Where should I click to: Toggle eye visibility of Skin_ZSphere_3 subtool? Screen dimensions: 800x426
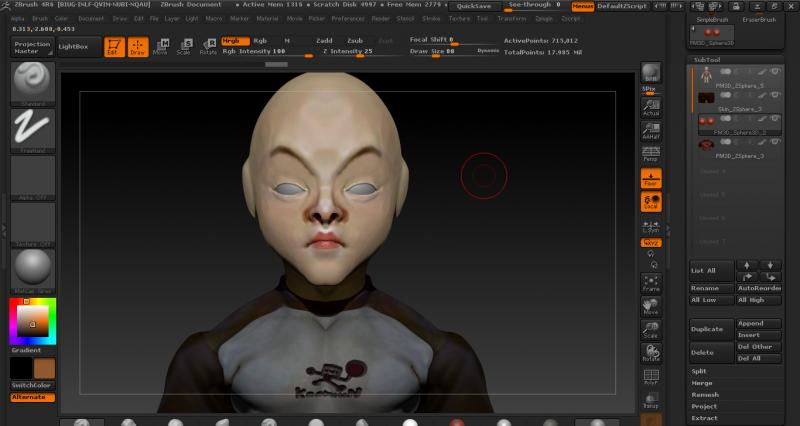click(776, 95)
